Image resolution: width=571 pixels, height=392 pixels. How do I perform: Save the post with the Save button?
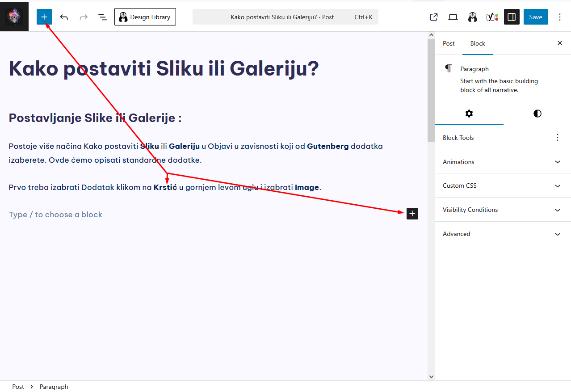(x=535, y=17)
